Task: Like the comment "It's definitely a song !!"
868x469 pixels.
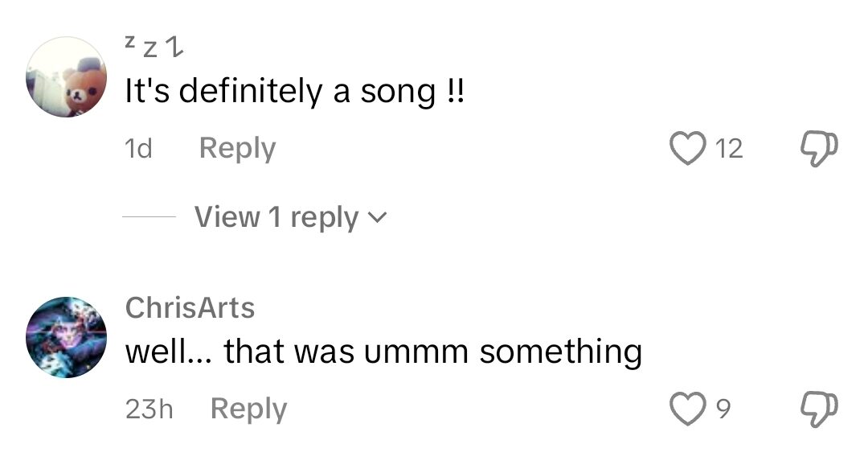Action: (689, 148)
